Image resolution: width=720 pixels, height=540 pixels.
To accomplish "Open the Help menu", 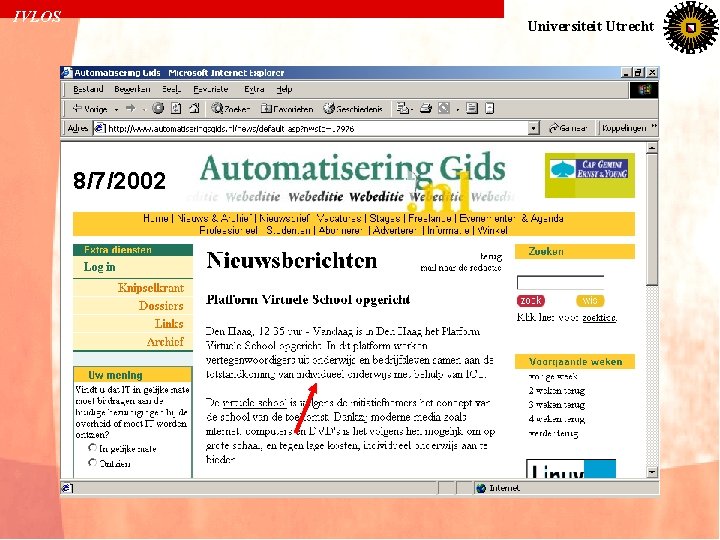I will click(284, 89).
